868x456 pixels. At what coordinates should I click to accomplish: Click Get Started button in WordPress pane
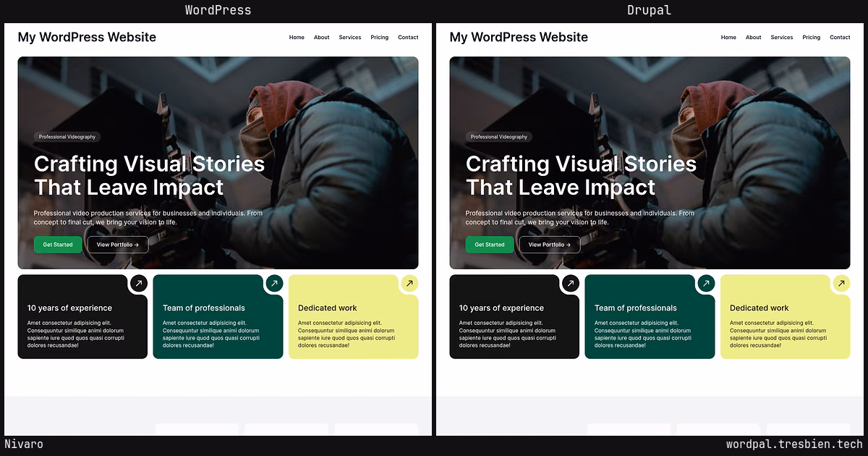(58, 245)
